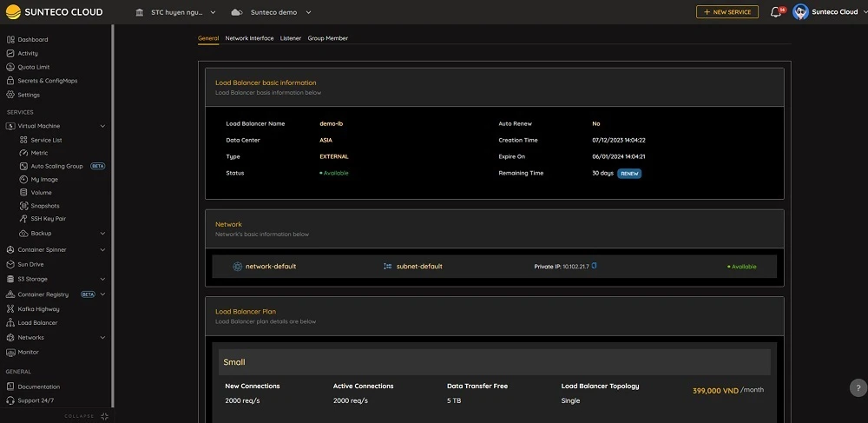Copy the private IP address
868x423 pixels.
tap(595, 266)
